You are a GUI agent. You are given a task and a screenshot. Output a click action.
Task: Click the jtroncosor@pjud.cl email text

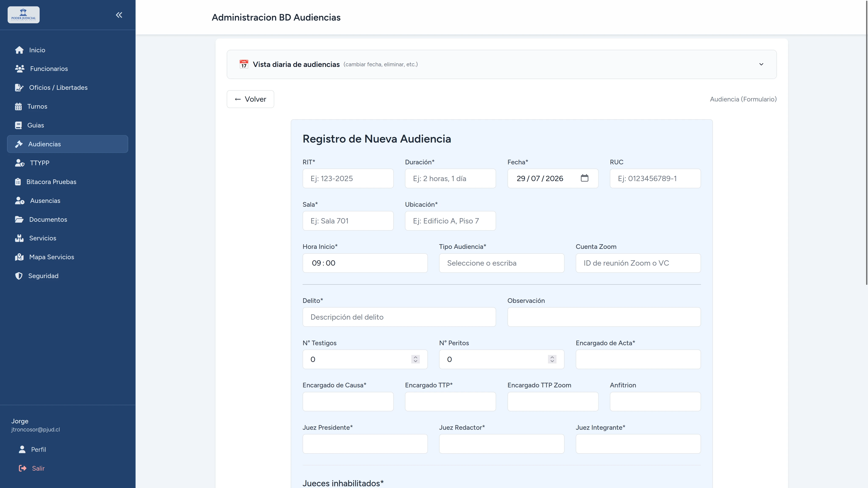(35, 430)
